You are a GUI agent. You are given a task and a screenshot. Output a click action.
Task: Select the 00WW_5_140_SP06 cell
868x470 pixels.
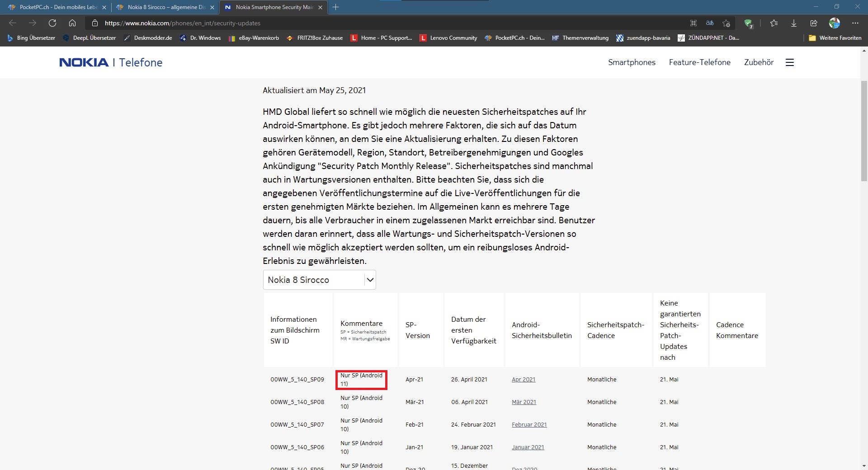pos(297,447)
